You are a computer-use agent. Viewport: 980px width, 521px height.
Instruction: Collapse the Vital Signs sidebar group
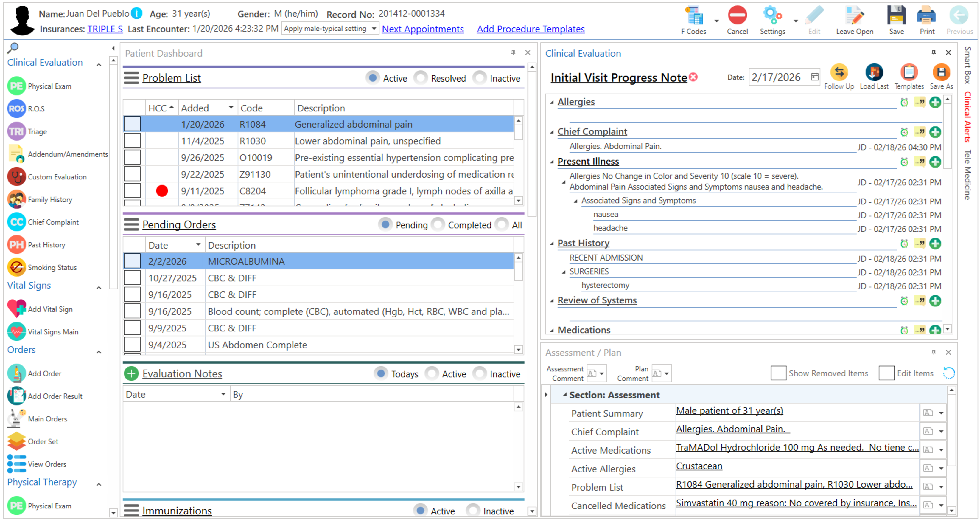pos(99,287)
